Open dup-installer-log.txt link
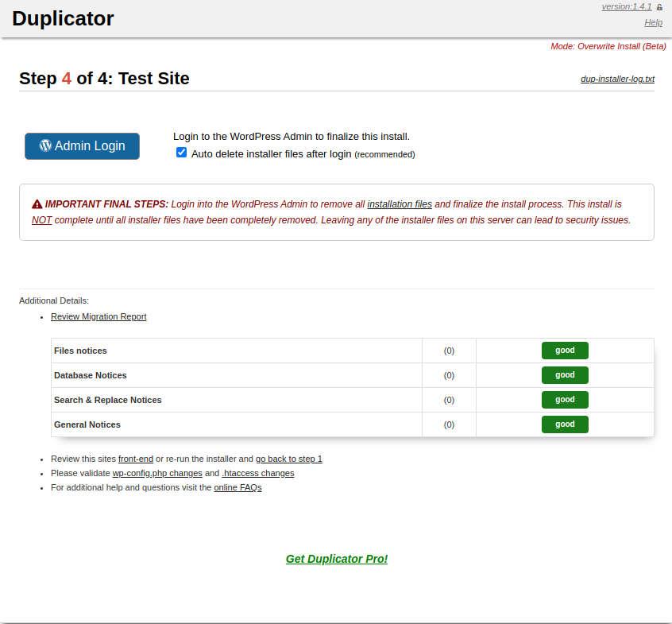672x624 pixels. click(x=617, y=79)
